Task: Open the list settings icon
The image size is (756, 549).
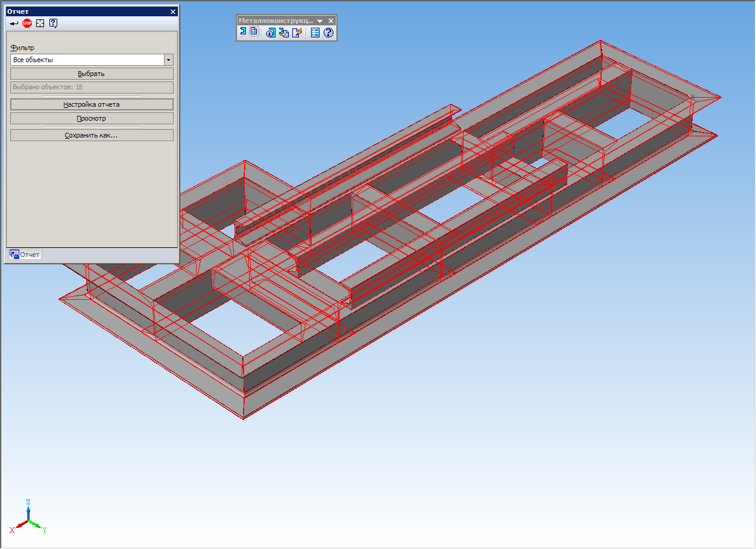Action: click(x=315, y=33)
